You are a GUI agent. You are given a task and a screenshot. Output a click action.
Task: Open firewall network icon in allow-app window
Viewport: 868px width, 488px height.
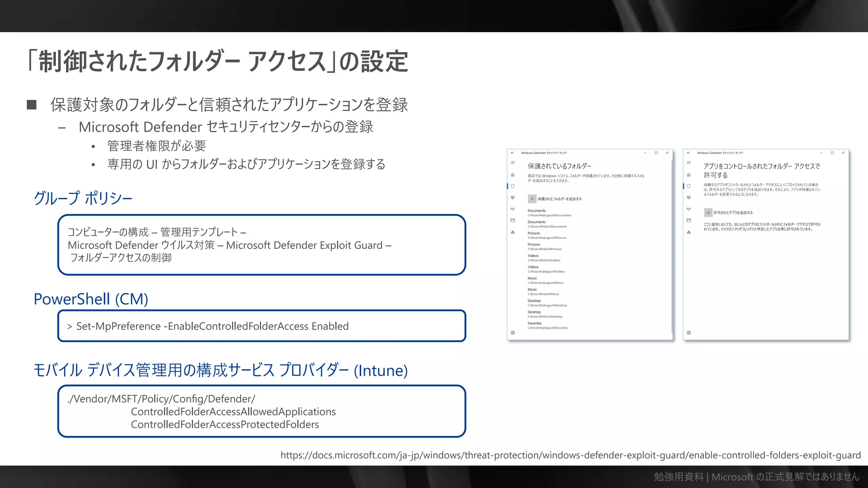click(x=688, y=209)
